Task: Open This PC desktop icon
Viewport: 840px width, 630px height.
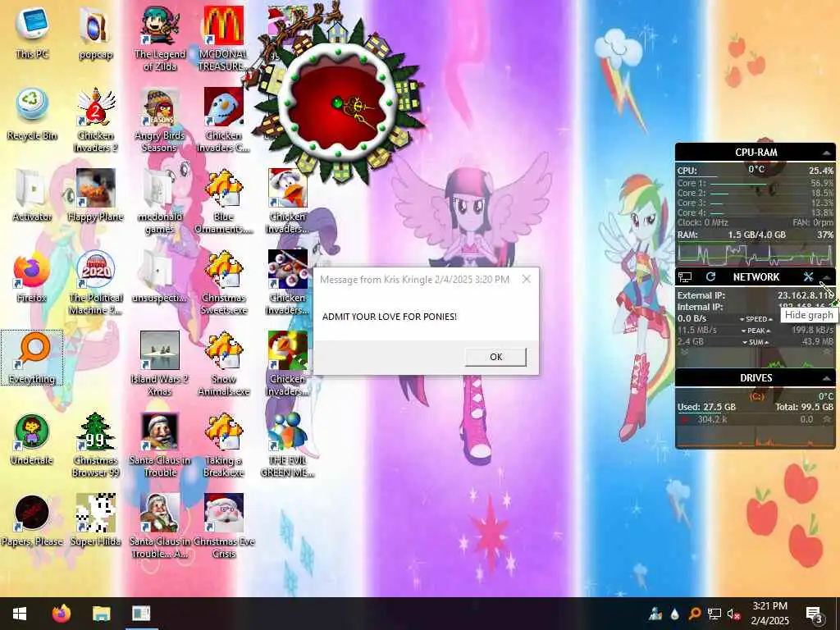Action: 32,33
